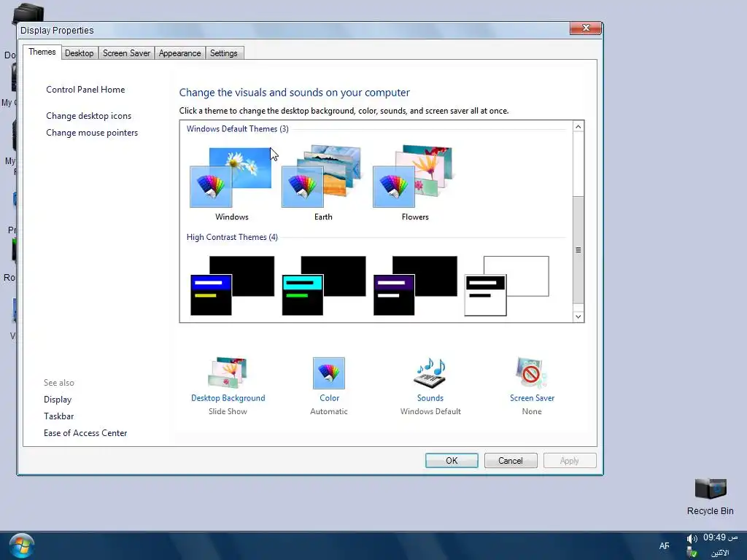Open the Color fan swatch icon
This screenshot has width=747, height=560.
(x=329, y=373)
